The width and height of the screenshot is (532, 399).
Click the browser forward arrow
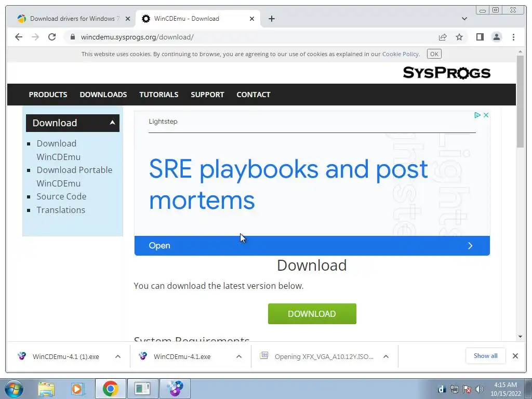(35, 37)
